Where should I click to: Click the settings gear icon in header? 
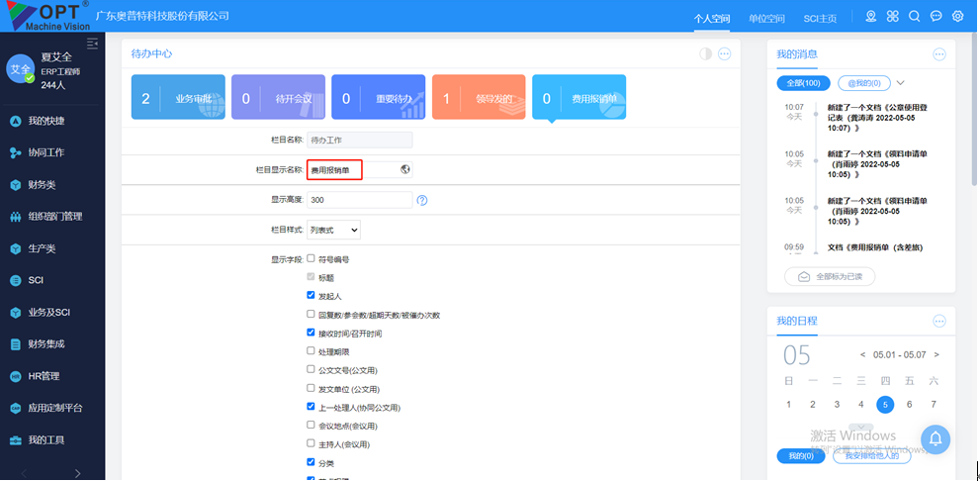(958, 17)
